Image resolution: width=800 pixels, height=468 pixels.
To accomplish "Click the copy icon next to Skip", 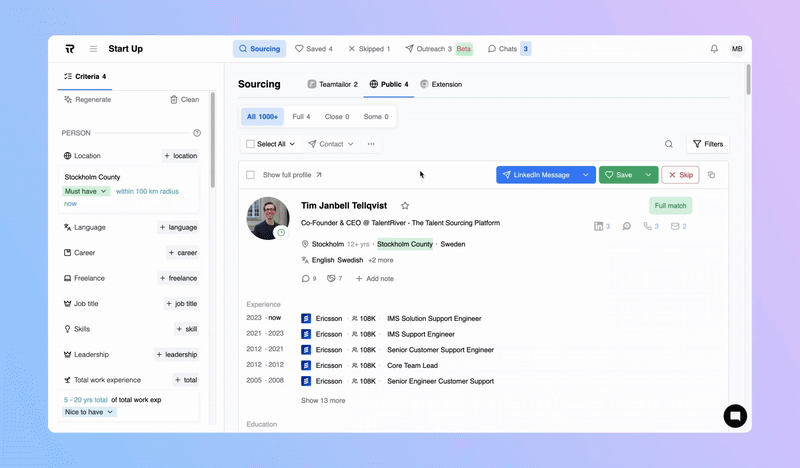I will (712, 175).
